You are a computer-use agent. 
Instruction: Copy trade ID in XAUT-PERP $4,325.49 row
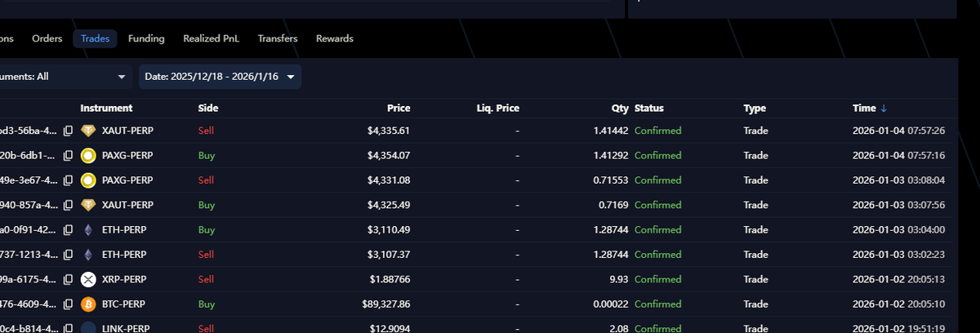tap(69, 205)
